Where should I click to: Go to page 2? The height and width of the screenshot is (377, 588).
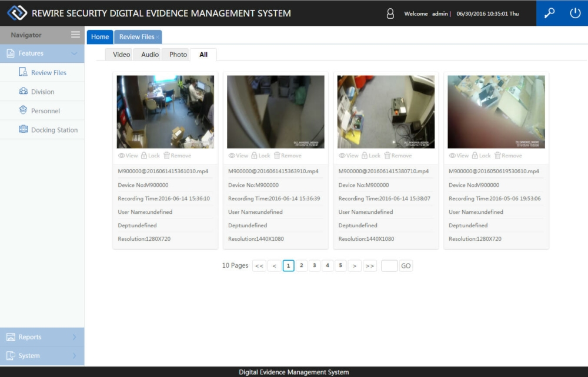tap(302, 266)
